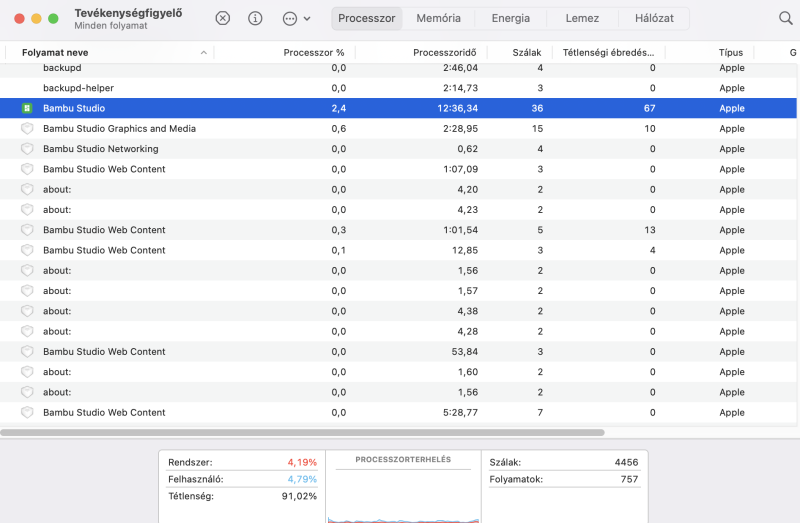Select Bambu Studio Web Content with time 53,84
This screenshot has width=800, height=523.
tap(398, 352)
